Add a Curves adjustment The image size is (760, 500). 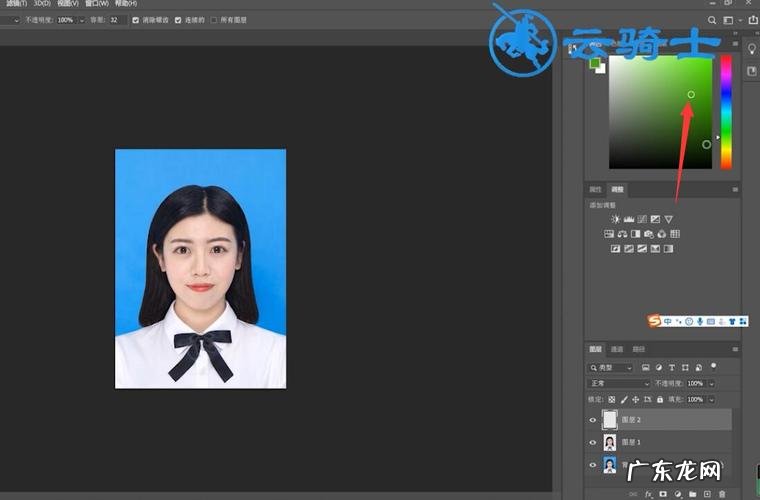(x=642, y=219)
